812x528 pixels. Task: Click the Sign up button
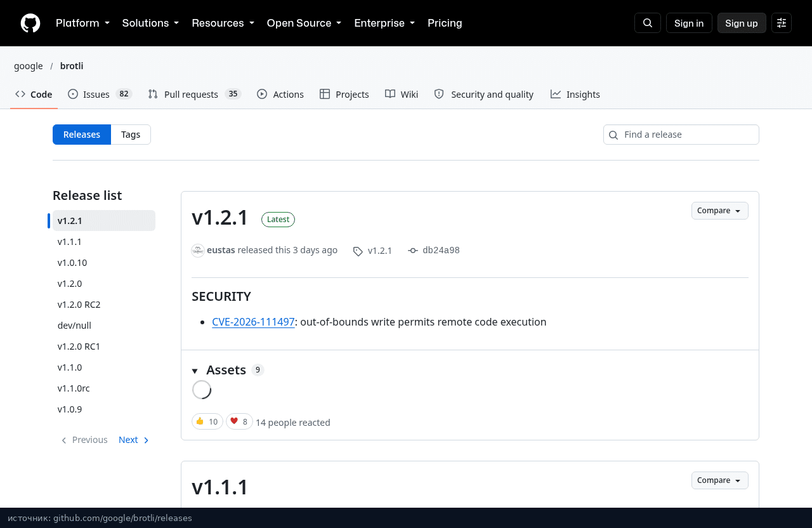coord(742,23)
